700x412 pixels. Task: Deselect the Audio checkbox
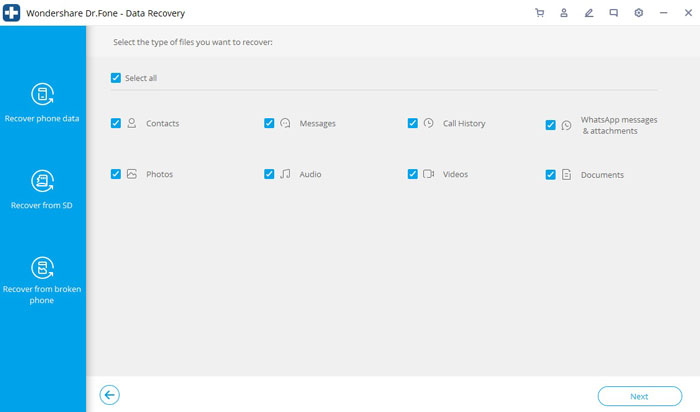[x=269, y=174]
